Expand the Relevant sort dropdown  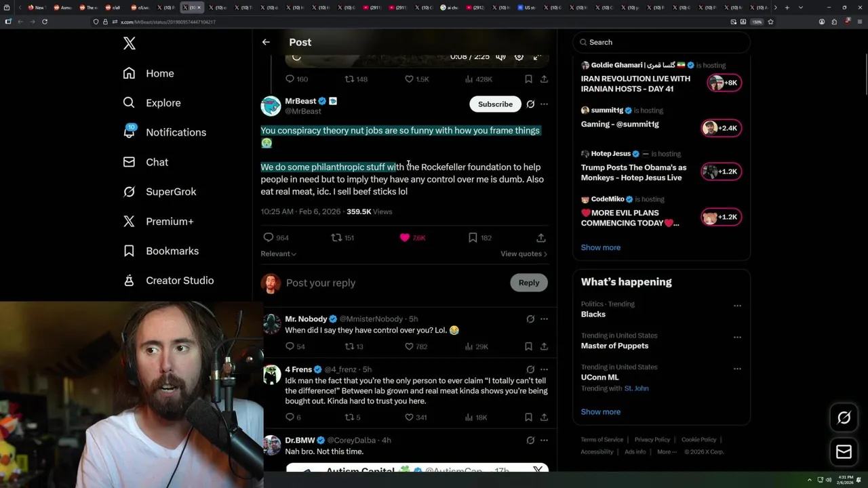coord(279,253)
